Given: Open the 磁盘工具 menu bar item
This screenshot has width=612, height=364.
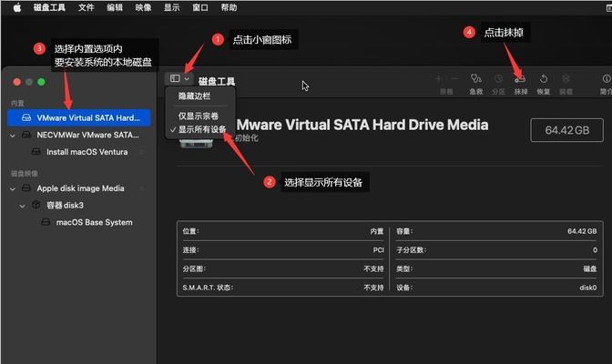Looking at the screenshot, I should tap(49, 7).
